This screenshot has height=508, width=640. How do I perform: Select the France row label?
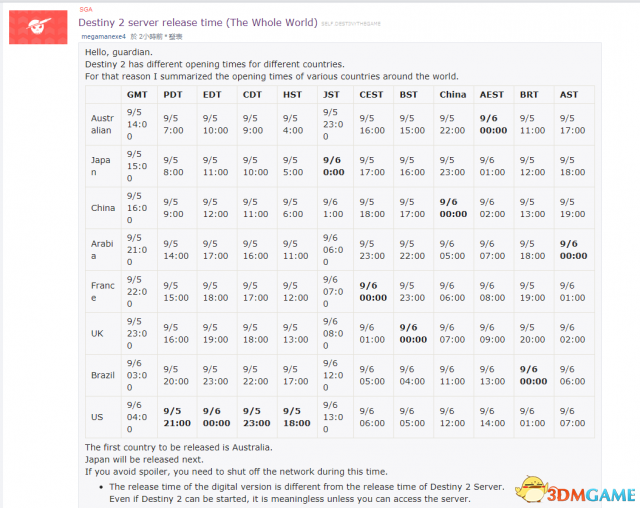103,291
